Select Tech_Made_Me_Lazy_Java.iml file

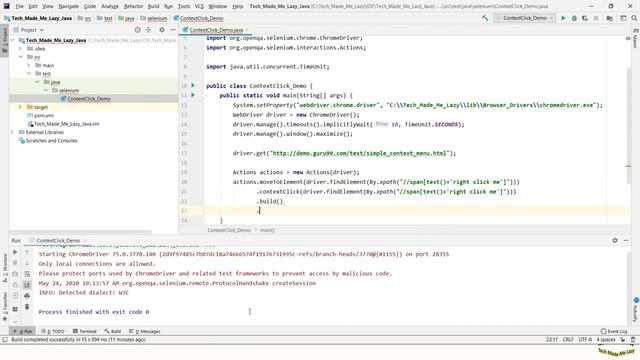tap(66, 124)
